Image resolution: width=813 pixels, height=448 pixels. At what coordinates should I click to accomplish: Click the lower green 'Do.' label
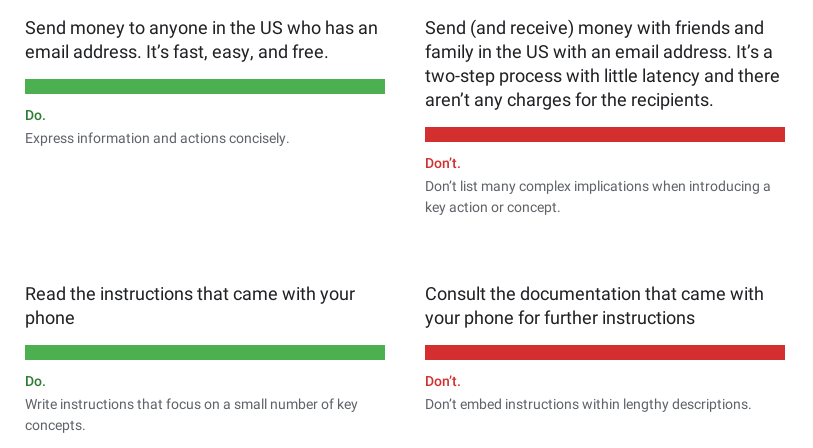[35, 381]
